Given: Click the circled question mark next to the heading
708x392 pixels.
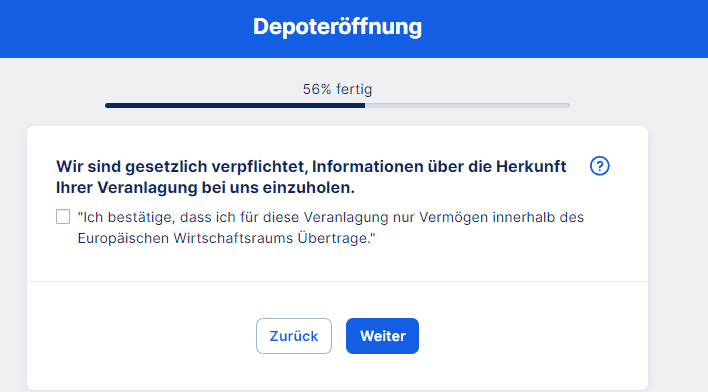Looking at the screenshot, I should coord(600,166).
